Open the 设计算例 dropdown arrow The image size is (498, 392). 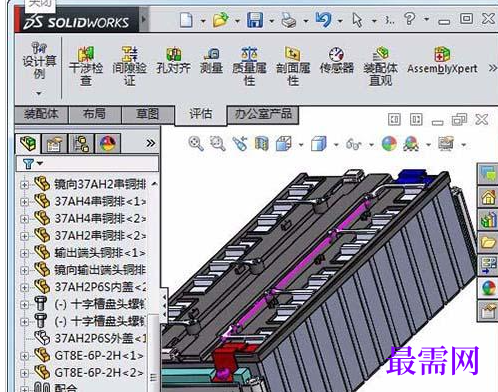point(39,93)
